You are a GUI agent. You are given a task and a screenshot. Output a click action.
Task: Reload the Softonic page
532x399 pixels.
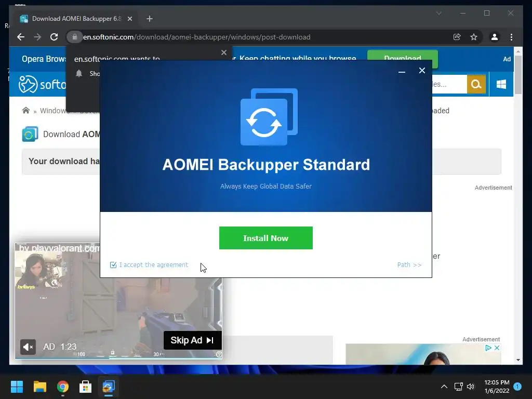point(54,37)
